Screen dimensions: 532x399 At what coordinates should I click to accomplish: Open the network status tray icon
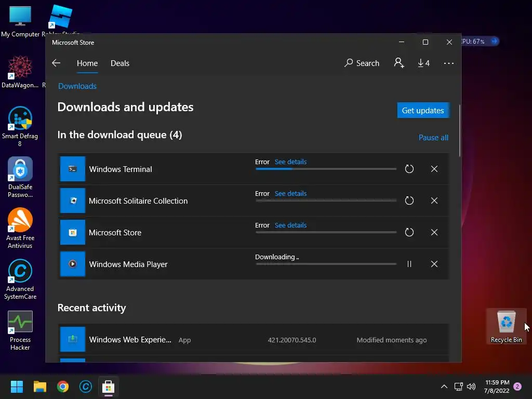(x=458, y=387)
